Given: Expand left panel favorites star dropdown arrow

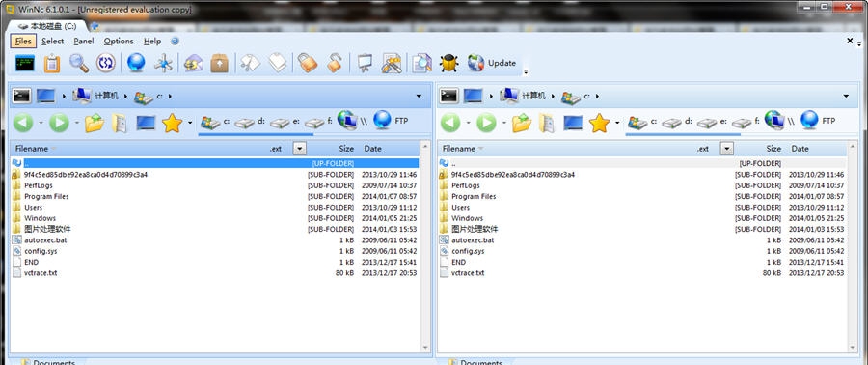Looking at the screenshot, I should (190, 123).
